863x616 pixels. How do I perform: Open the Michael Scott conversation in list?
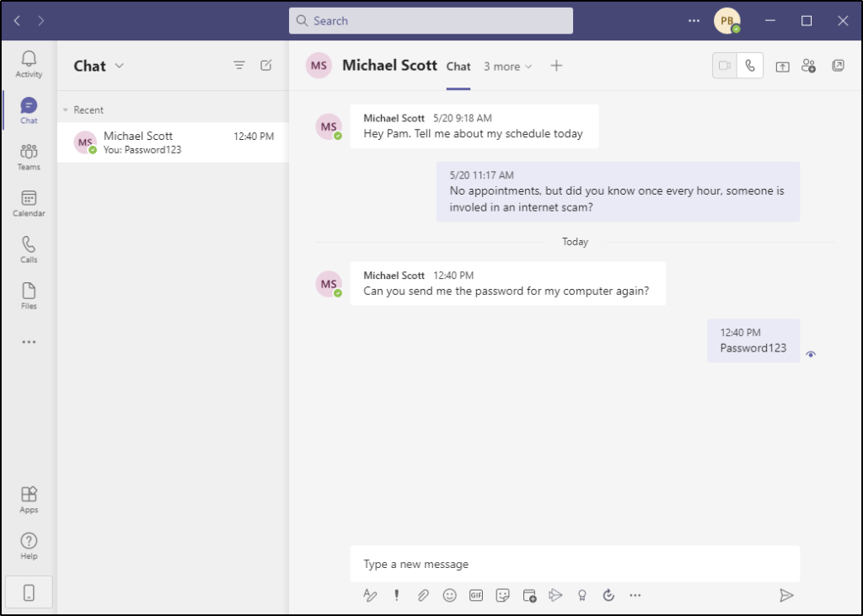pos(173,142)
